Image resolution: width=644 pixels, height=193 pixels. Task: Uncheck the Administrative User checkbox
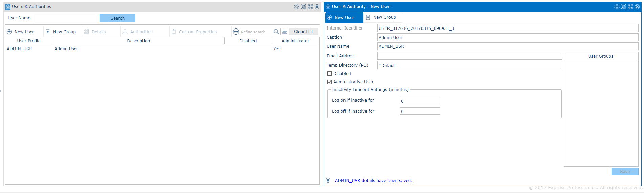click(329, 82)
